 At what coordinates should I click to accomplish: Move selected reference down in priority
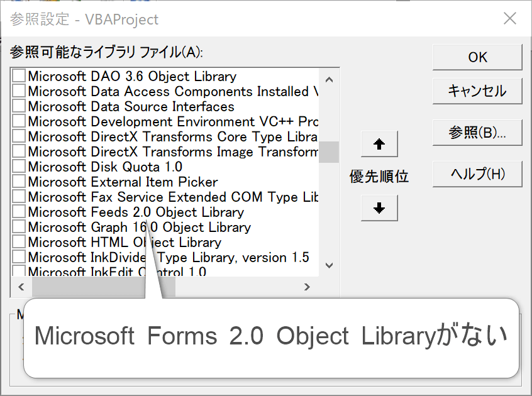point(379,208)
